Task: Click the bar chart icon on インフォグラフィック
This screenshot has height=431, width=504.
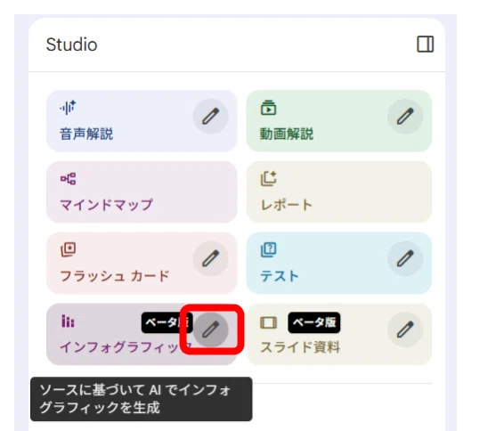Action: [68, 321]
